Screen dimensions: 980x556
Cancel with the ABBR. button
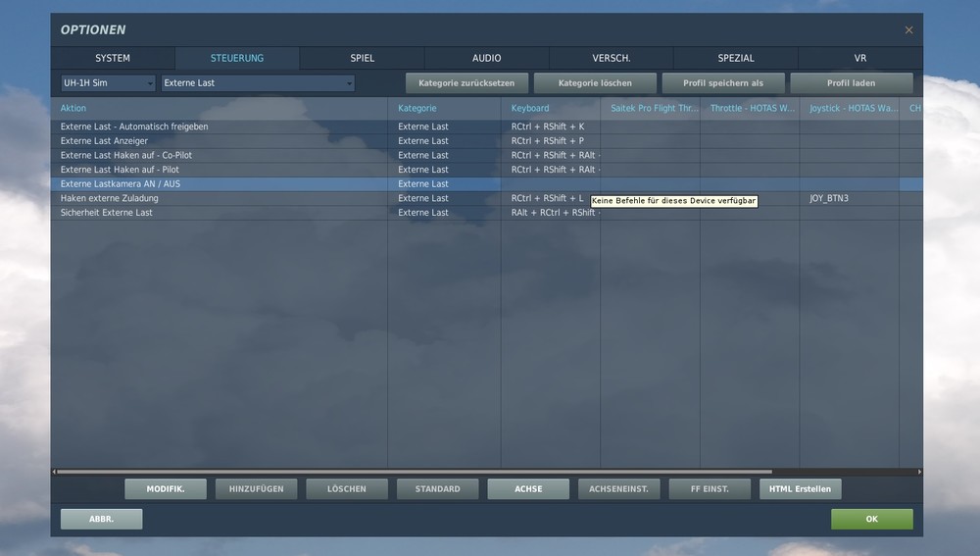(x=101, y=519)
